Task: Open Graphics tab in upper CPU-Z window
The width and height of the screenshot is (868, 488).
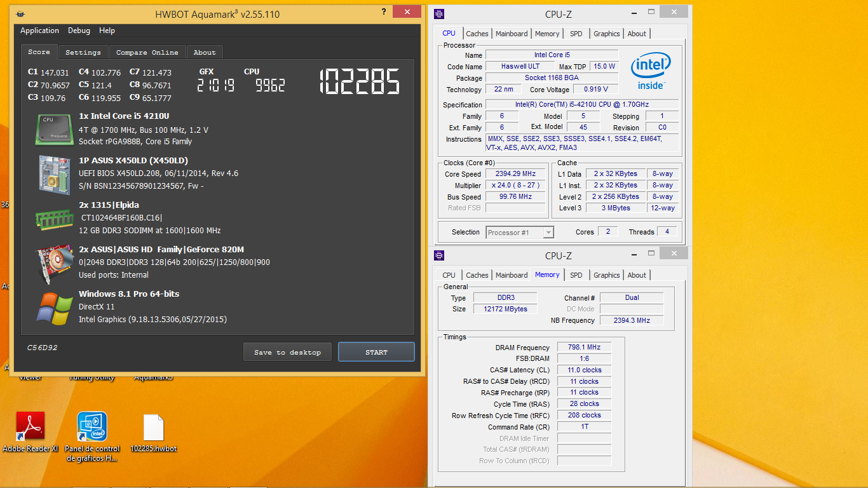Action: tap(607, 34)
